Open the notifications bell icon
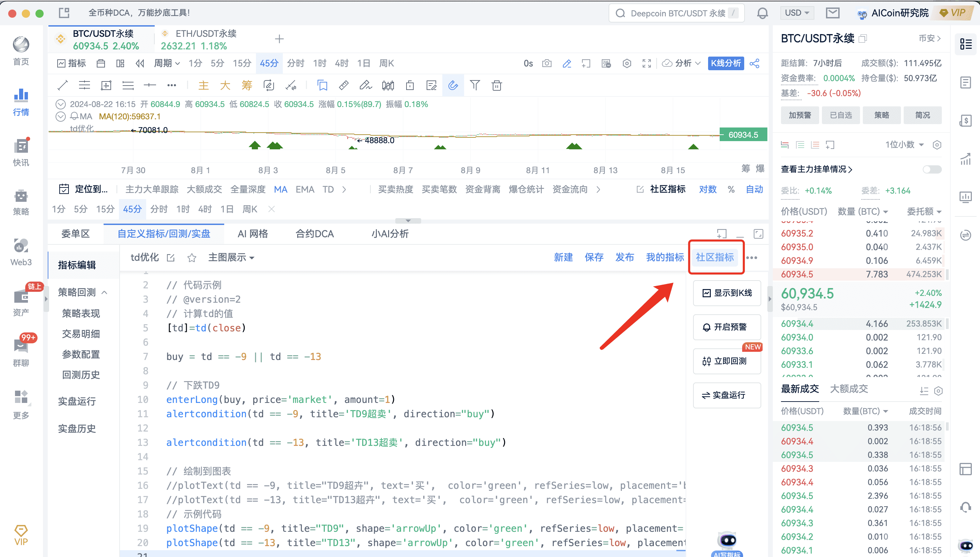Viewport: 980px width, 557px height. click(x=762, y=13)
